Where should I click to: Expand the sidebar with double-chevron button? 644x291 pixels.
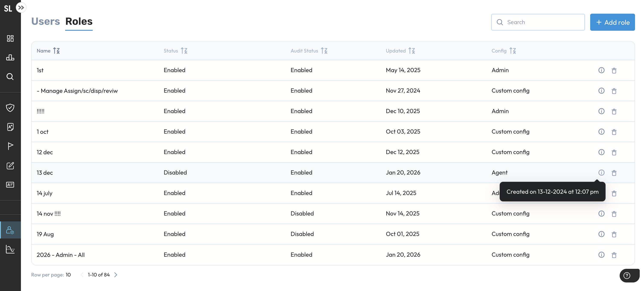click(21, 7)
